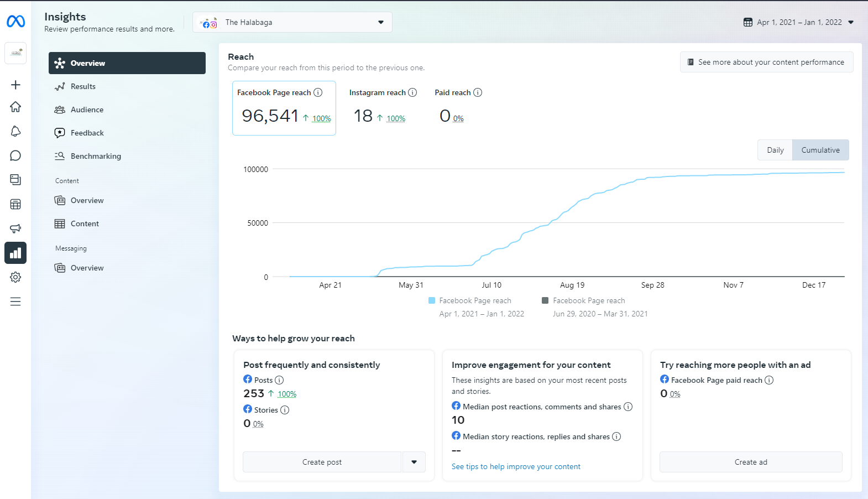Click info icon next to Posts
Image resolution: width=868 pixels, height=499 pixels.
click(x=279, y=380)
